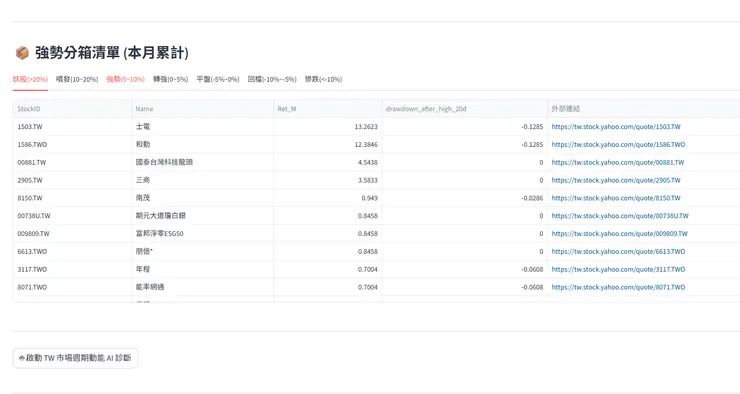Select the StockID cell 6613.TWO
740x394 pixels.
[72, 251]
